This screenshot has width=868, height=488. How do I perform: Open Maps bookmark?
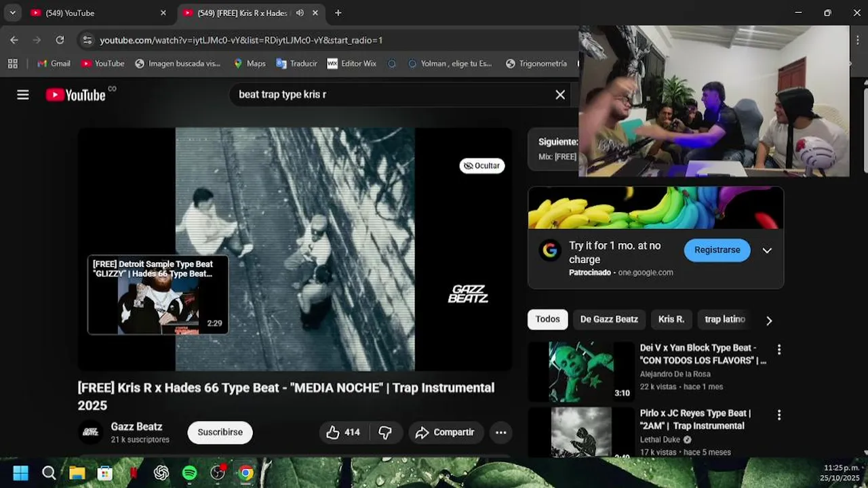click(x=249, y=63)
